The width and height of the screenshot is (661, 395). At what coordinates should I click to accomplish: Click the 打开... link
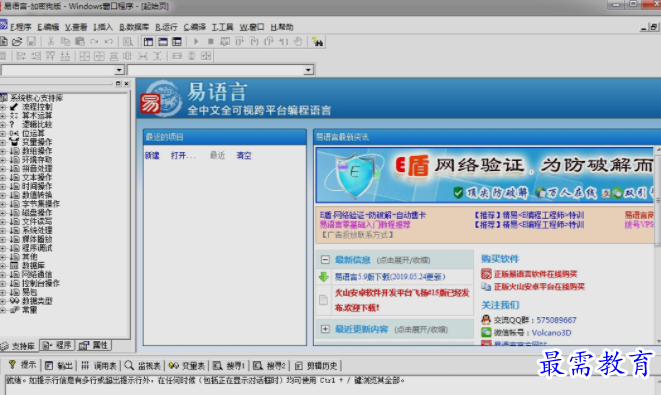(183, 156)
